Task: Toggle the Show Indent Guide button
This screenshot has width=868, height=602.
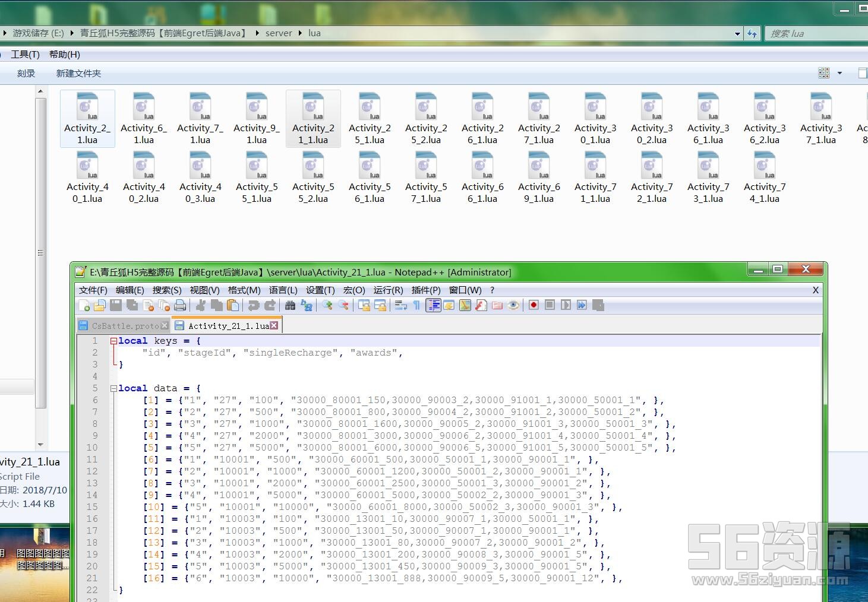Action: point(433,305)
